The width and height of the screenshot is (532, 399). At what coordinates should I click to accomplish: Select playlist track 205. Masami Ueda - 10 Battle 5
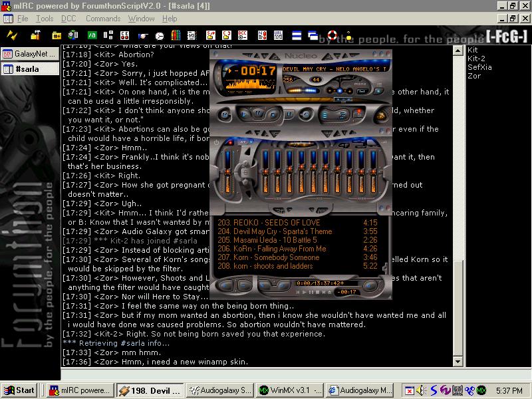point(297,240)
